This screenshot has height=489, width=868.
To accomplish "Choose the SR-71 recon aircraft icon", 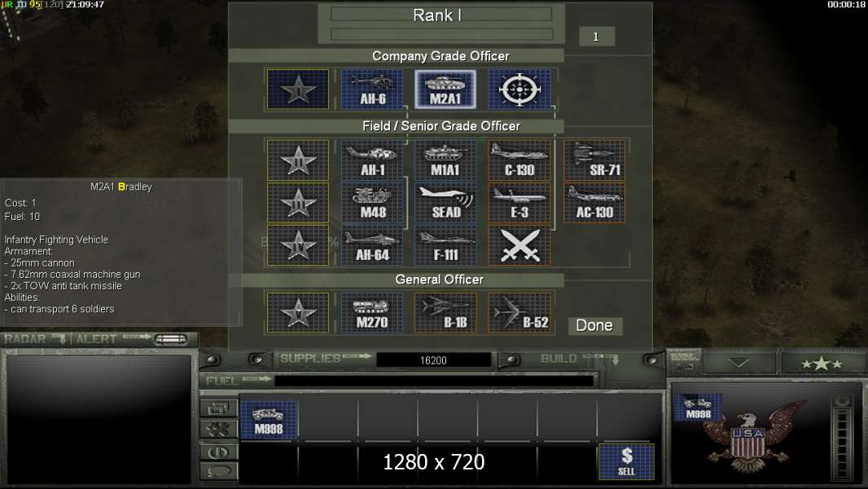I will [x=594, y=160].
